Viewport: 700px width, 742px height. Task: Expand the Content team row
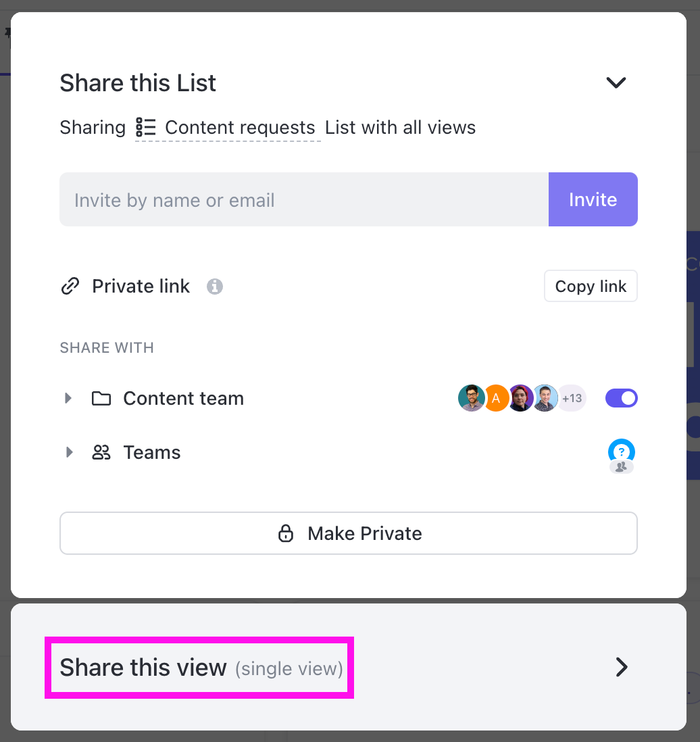68,399
